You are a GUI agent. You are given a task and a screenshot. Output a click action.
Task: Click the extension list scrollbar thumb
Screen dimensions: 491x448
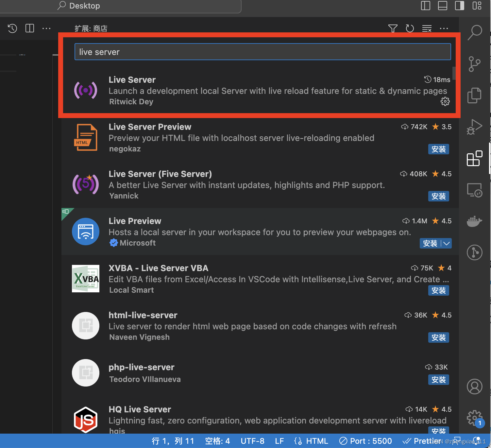(454, 73)
